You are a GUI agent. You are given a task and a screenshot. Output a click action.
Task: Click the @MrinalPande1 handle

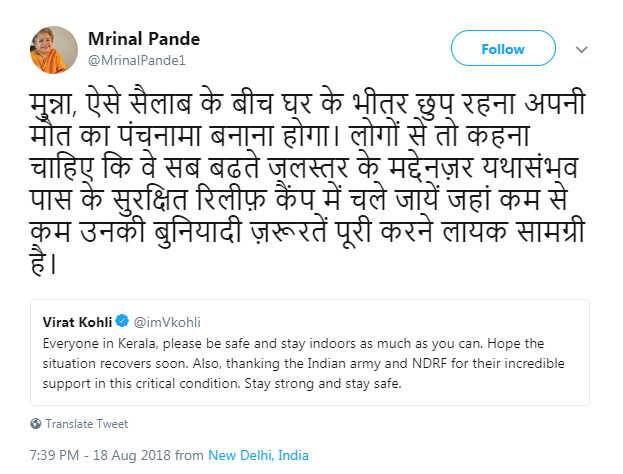pos(137,60)
